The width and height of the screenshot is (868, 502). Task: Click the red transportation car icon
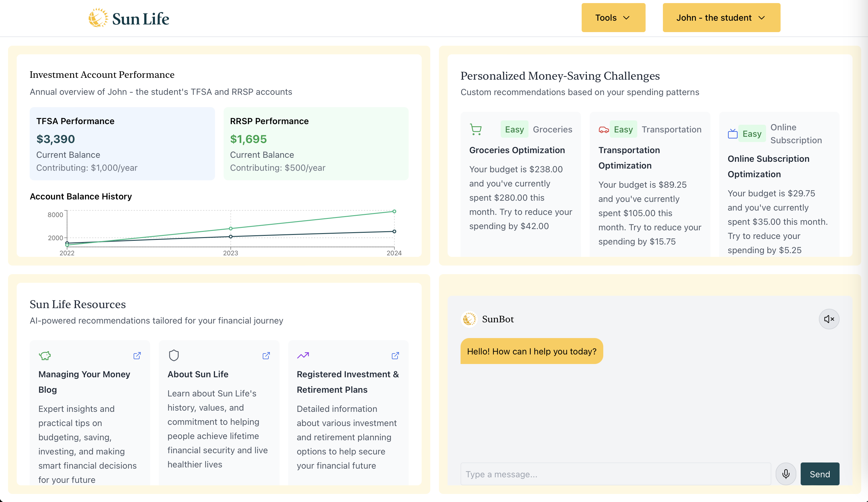pos(604,130)
